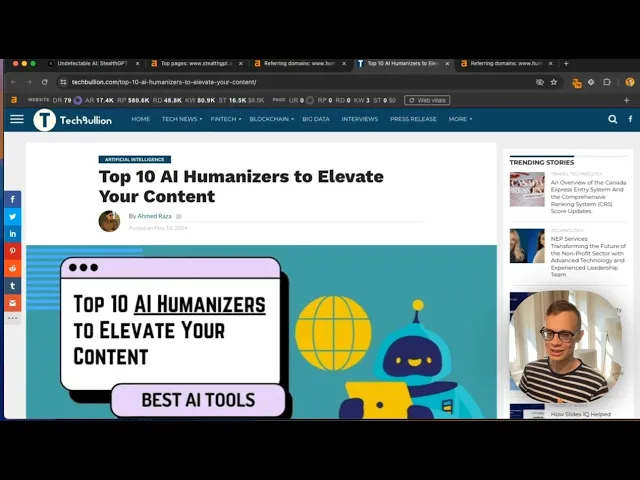Share article on Pinterest from sidebar
The width and height of the screenshot is (640, 480).
(13, 251)
